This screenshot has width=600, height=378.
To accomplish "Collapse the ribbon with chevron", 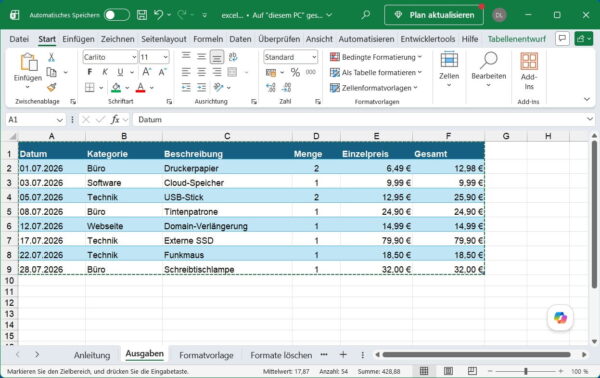I will click(587, 99).
